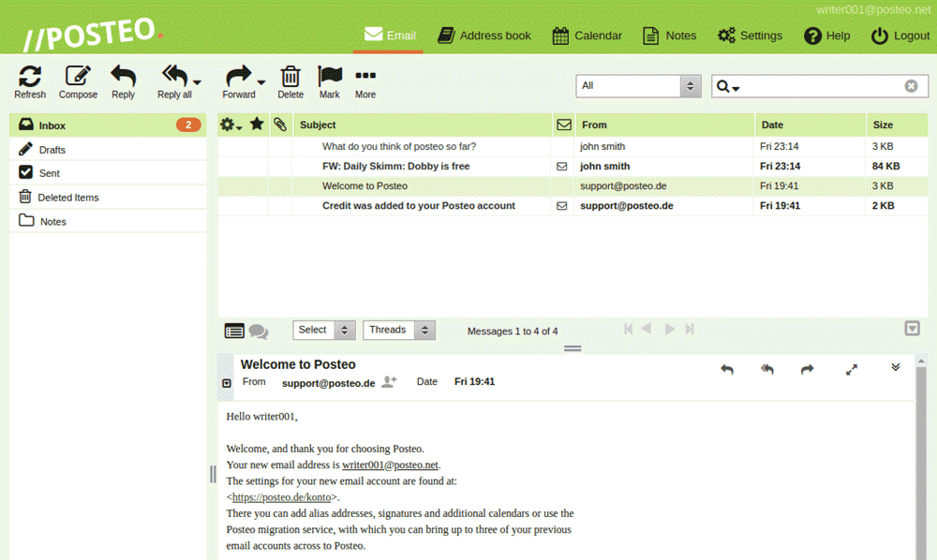Expand more preview actions chevron
Viewport: 937px width, 560px height.
tap(895, 367)
